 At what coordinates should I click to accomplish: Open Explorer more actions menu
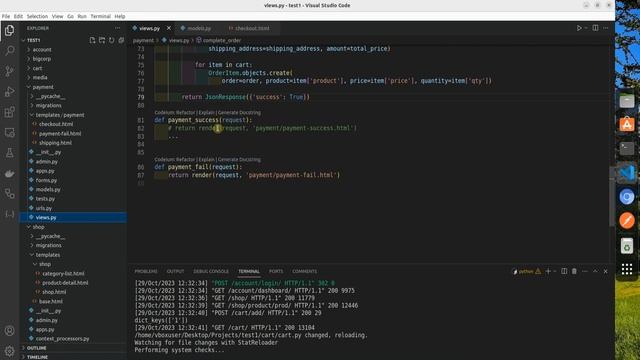point(118,28)
